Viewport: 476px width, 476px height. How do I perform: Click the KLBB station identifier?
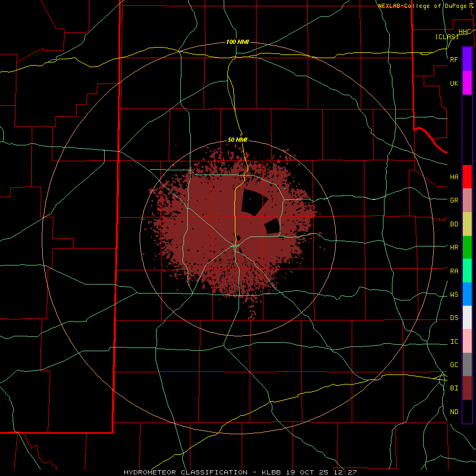pyautogui.click(x=272, y=472)
